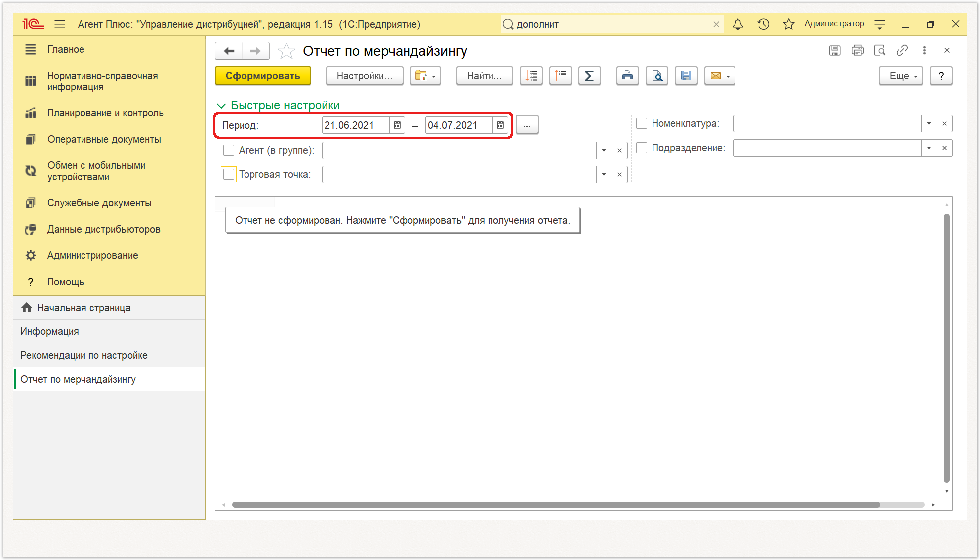980x560 pixels.
Task: Click the vertical scrollbar of the report
Action: pos(946,348)
